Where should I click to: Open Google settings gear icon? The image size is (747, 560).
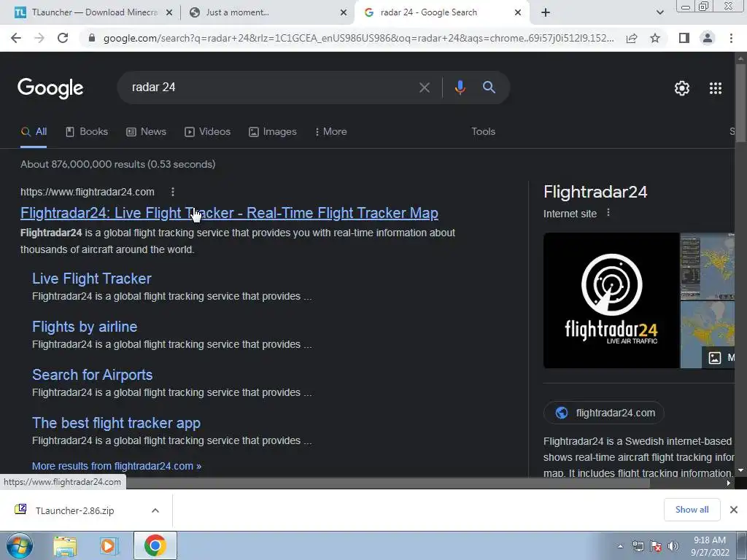click(x=682, y=88)
